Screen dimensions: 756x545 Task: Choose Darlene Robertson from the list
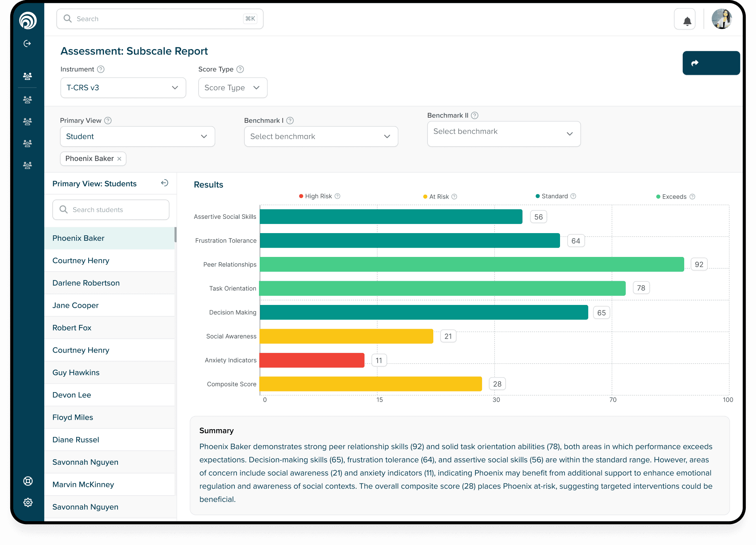click(86, 283)
